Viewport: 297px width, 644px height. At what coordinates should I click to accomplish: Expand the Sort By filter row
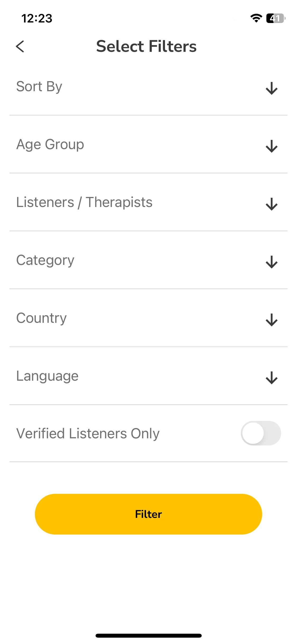click(148, 87)
